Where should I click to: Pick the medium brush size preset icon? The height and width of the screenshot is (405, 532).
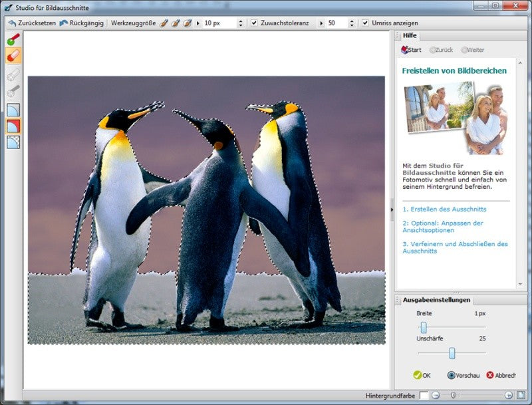pyautogui.click(x=176, y=23)
